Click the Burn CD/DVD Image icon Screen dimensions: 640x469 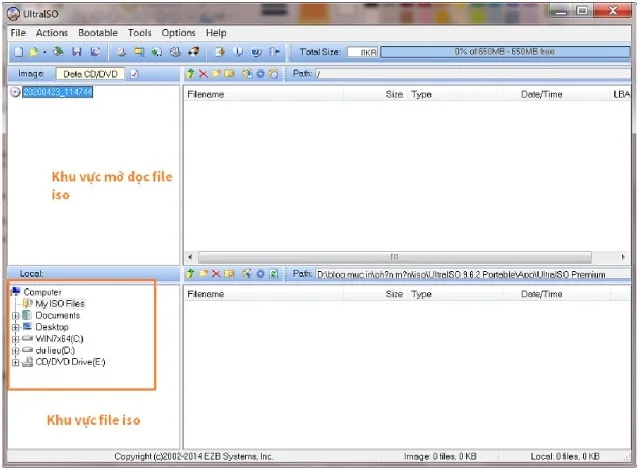(x=193, y=52)
